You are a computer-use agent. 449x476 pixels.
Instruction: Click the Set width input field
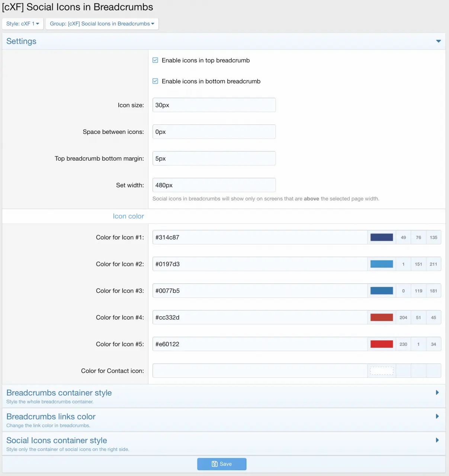[214, 185]
